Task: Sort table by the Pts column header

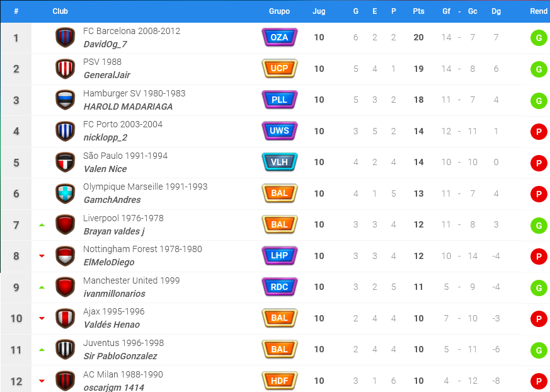Action: (418, 11)
